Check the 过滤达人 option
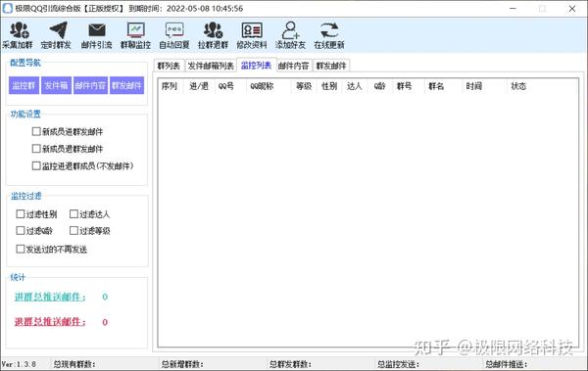The image size is (588, 371). (x=73, y=214)
